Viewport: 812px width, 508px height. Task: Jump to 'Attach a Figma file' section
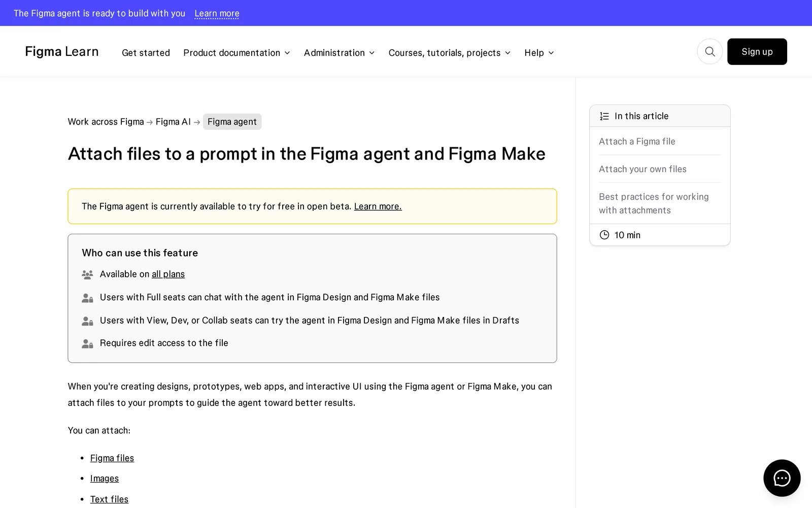tap(637, 141)
